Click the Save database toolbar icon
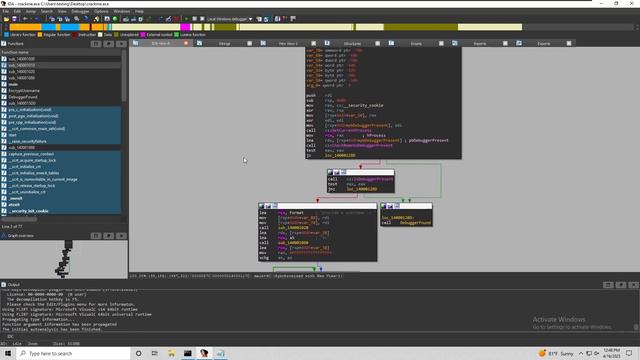 (14, 19)
